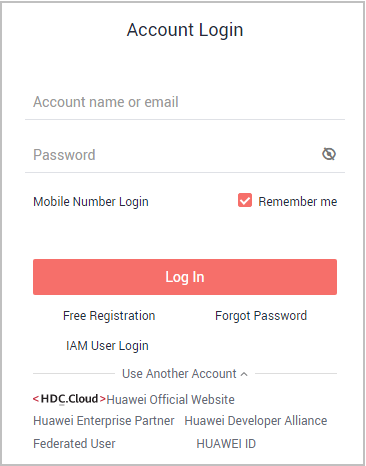The height and width of the screenshot is (466, 366).
Task: Click the HDC.Cloud logo
Action: coord(69,399)
